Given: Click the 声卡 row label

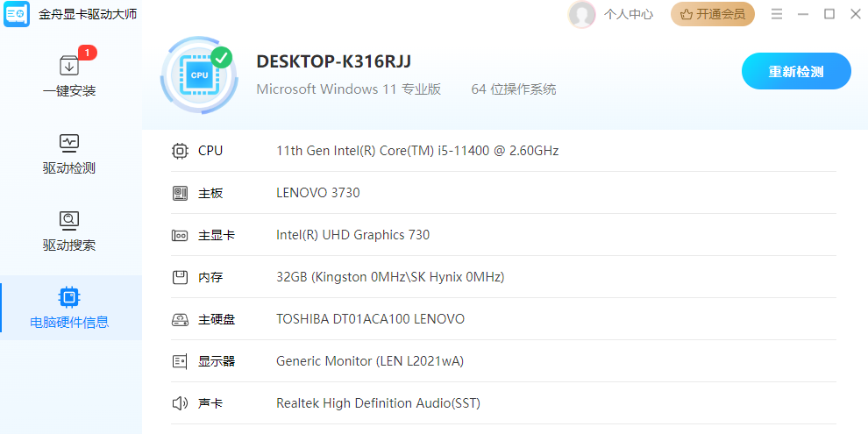Looking at the screenshot, I should 210,403.
